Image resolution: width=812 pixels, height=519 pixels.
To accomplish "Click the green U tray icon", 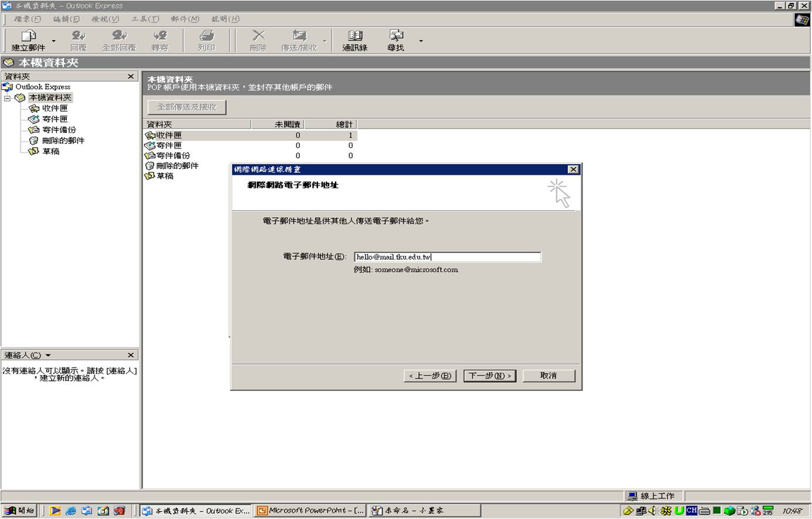I will coord(679,511).
